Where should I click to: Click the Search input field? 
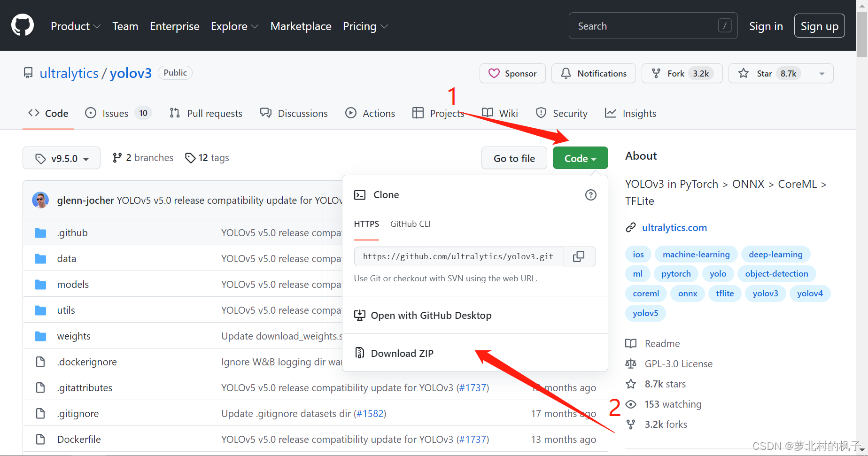click(653, 26)
